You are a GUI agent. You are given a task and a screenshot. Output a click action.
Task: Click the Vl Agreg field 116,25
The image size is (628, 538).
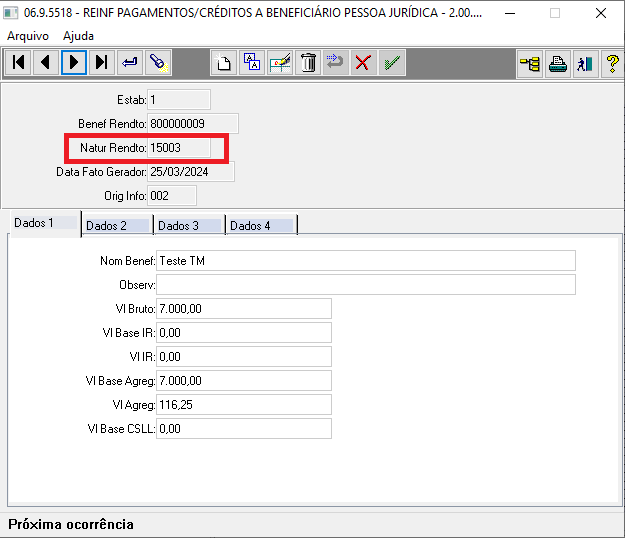click(244, 405)
